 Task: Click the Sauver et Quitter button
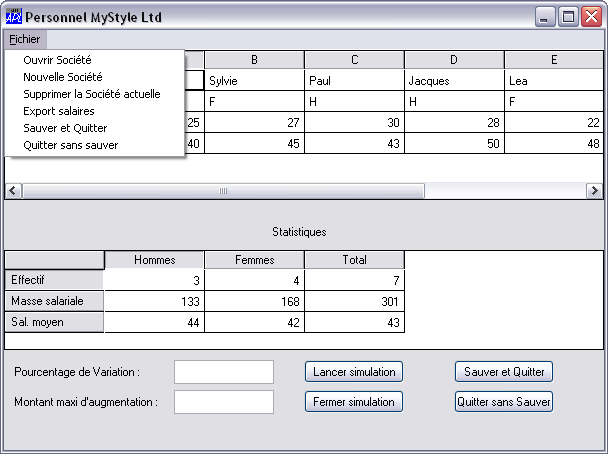tap(504, 372)
